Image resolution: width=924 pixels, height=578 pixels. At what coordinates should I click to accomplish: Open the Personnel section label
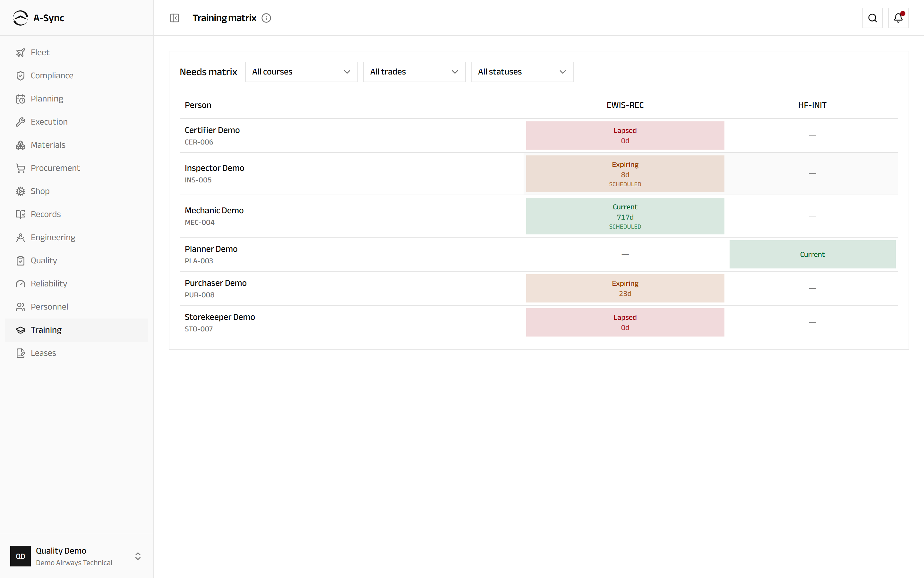49,307
